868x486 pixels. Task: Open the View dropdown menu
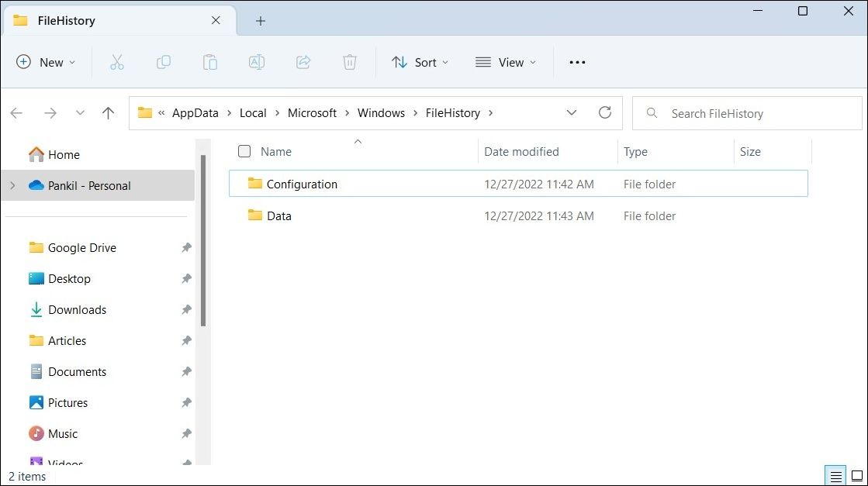506,63
